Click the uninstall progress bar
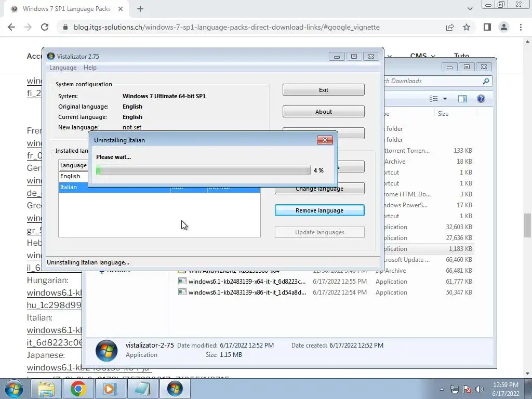The image size is (532, 399). click(203, 170)
